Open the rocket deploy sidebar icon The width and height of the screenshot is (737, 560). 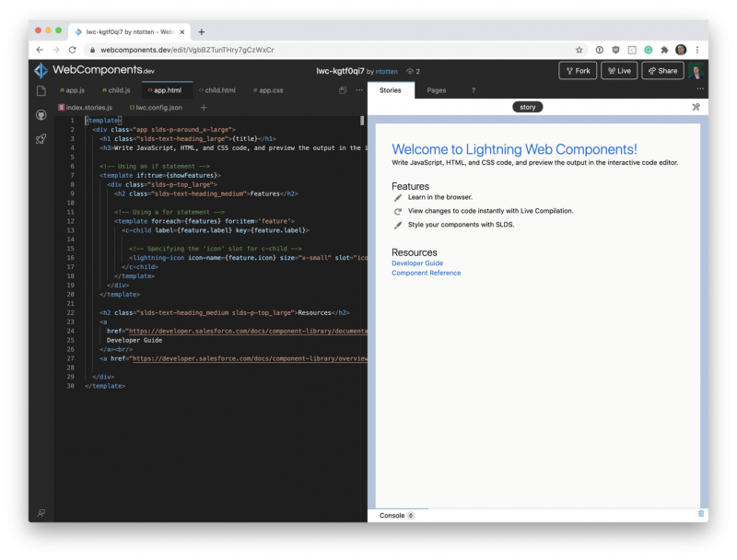tap(41, 138)
